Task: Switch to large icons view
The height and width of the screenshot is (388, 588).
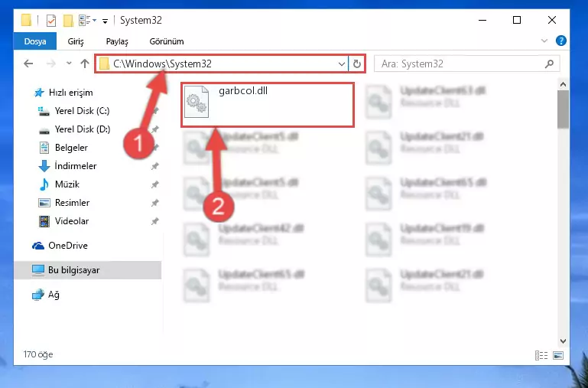Action: [x=558, y=355]
